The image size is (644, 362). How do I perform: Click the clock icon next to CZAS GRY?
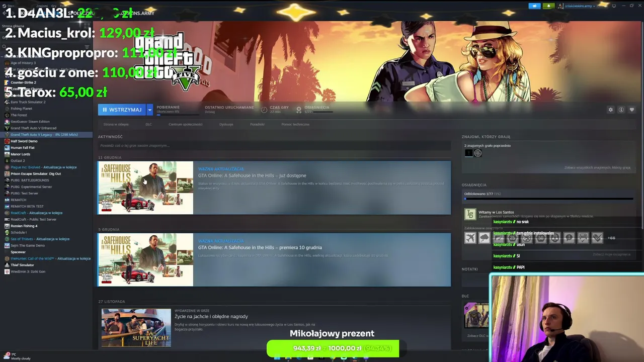pyautogui.click(x=264, y=109)
